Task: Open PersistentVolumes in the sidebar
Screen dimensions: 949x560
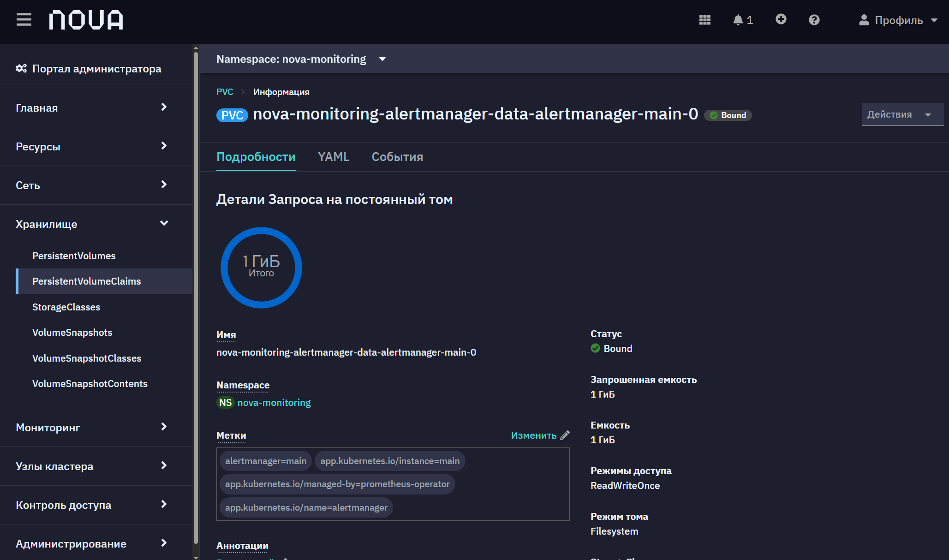Action: (74, 256)
